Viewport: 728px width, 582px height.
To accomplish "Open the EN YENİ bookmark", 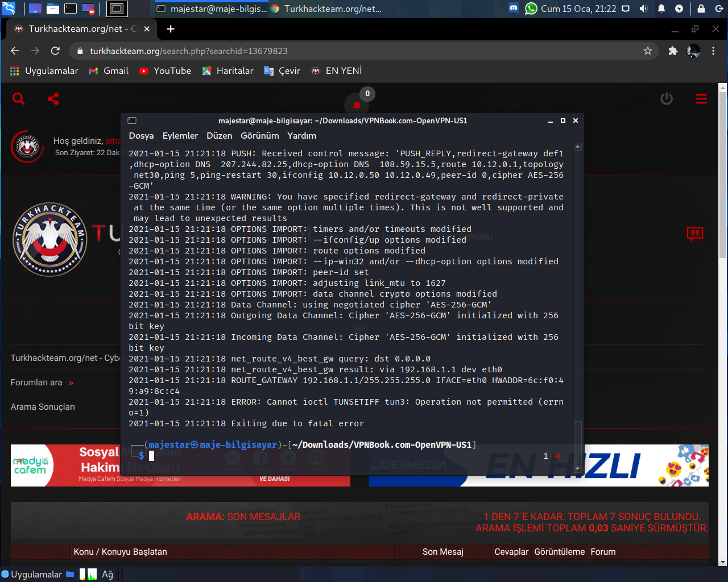I will click(336, 70).
